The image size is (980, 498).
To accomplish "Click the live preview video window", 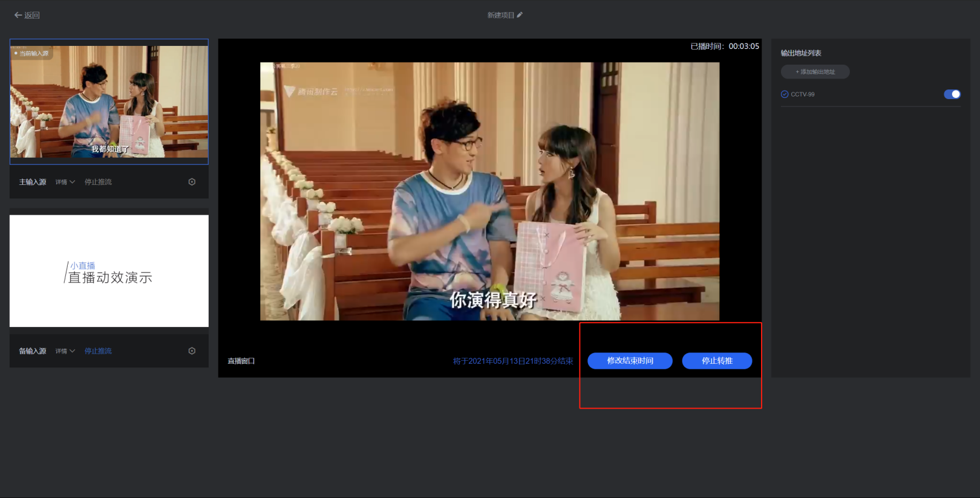I will click(489, 191).
